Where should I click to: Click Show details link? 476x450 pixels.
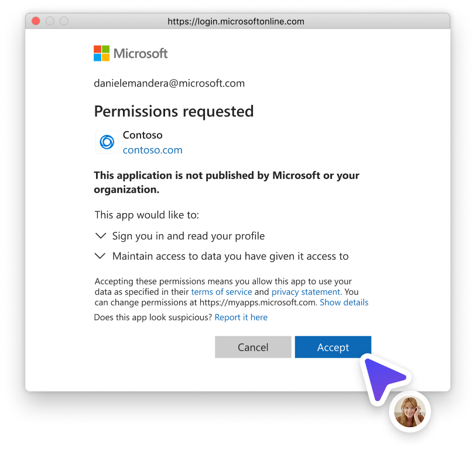pyautogui.click(x=344, y=303)
